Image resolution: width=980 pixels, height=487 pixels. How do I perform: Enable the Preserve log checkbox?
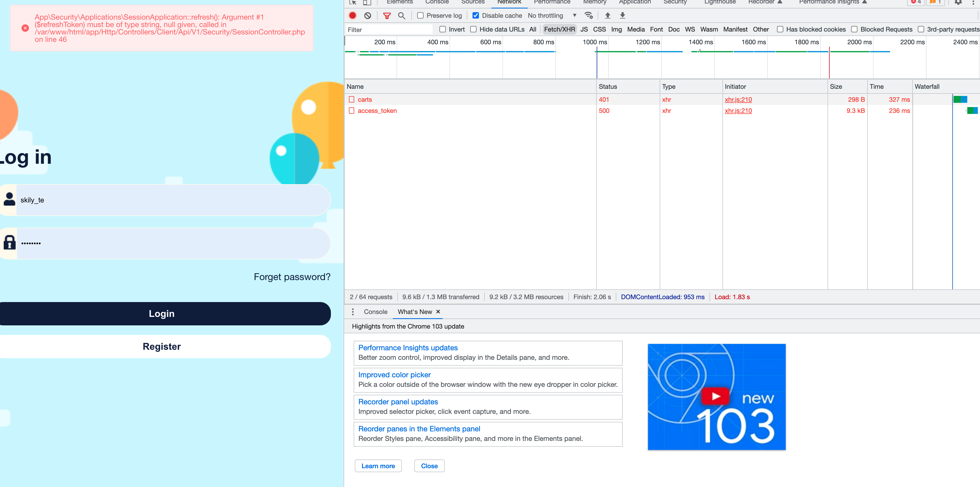[420, 16]
